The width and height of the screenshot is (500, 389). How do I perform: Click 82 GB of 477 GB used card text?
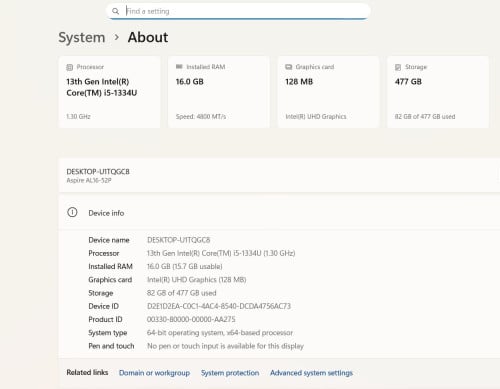[x=425, y=117]
